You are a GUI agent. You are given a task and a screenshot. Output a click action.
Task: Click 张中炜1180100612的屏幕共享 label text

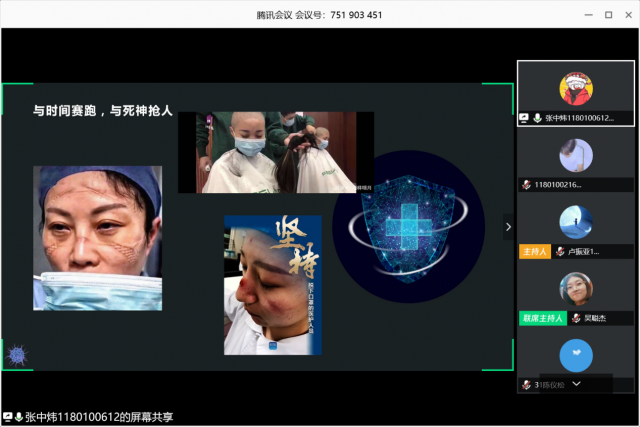pos(99,417)
